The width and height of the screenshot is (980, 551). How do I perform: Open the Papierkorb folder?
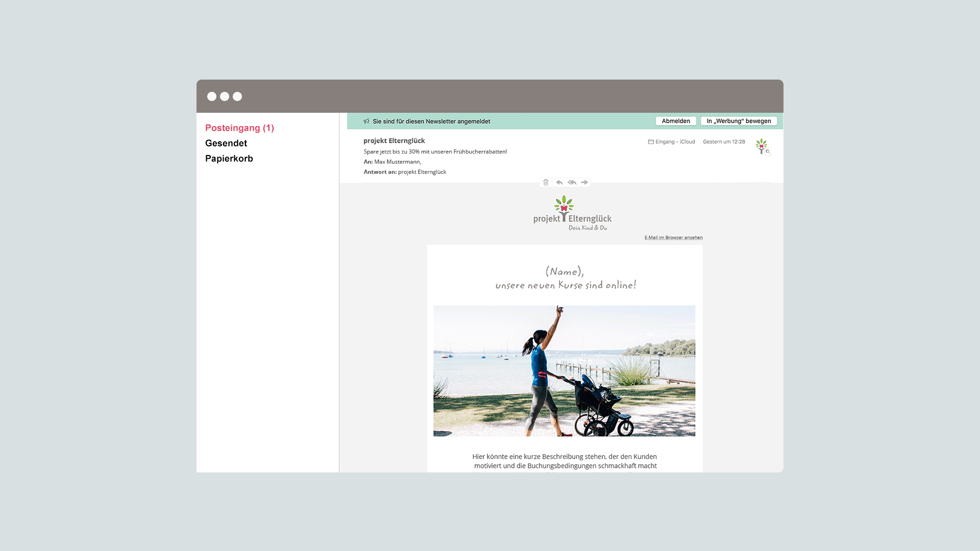pos(229,159)
